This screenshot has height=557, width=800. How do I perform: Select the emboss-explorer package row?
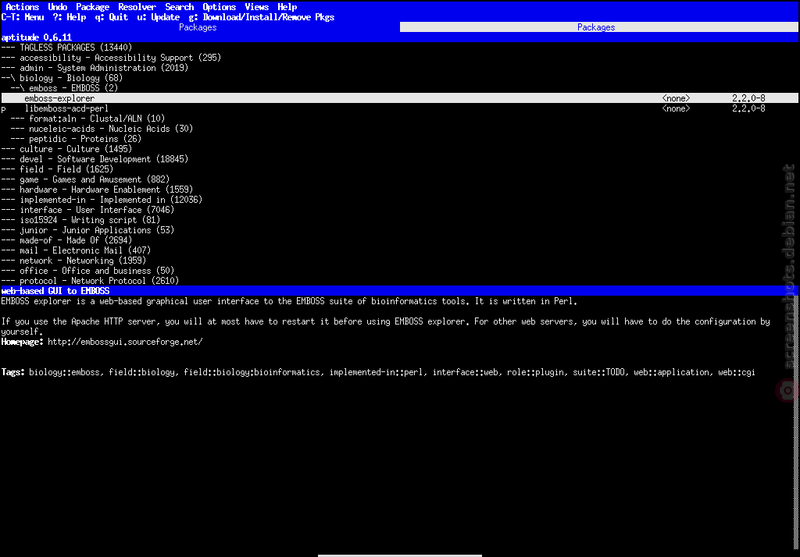pos(400,98)
